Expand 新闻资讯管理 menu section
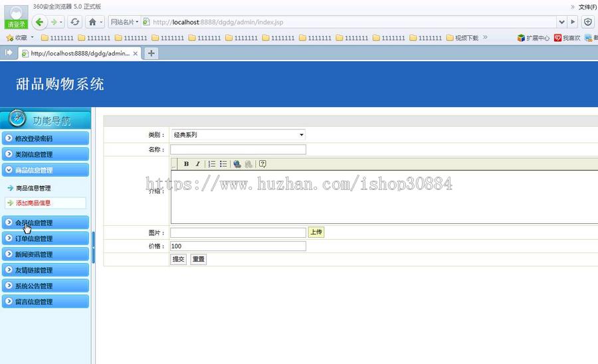The width and height of the screenshot is (598, 364). pyautogui.click(x=45, y=254)
